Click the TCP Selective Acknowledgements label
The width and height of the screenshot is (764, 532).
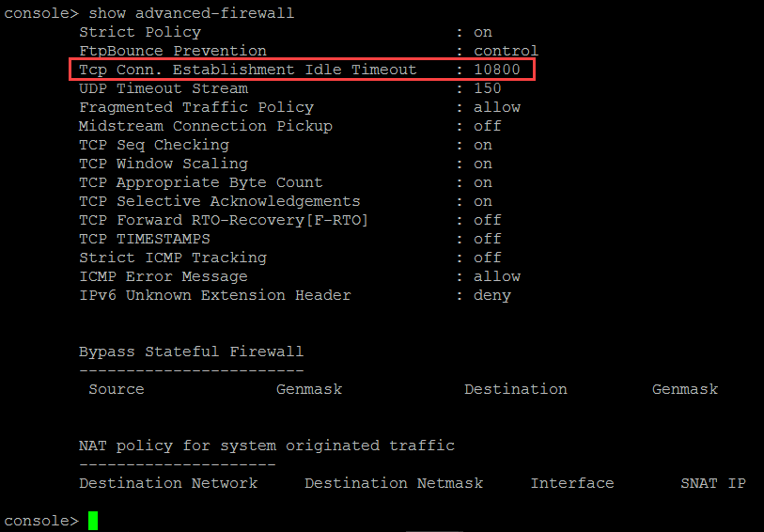click(x=220, y=201)
